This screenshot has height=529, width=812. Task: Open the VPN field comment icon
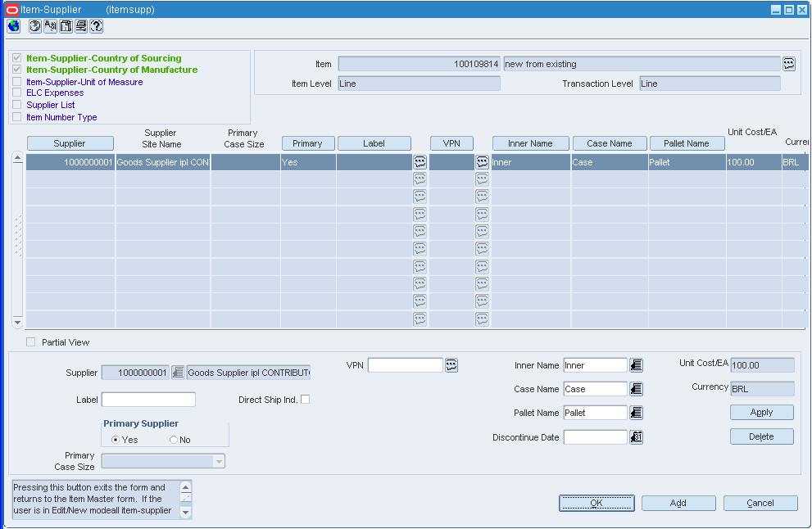point(451,365)
